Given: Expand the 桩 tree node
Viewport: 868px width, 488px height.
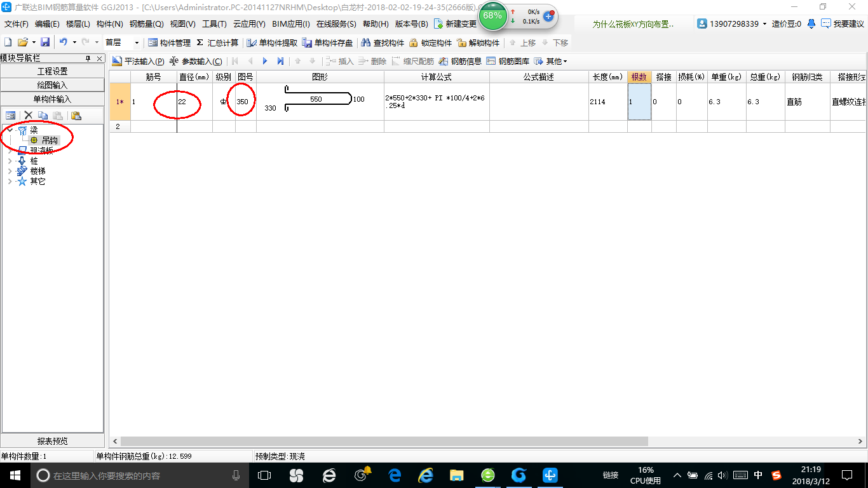Looking at the screenshot, I should [x=10, y=161].
